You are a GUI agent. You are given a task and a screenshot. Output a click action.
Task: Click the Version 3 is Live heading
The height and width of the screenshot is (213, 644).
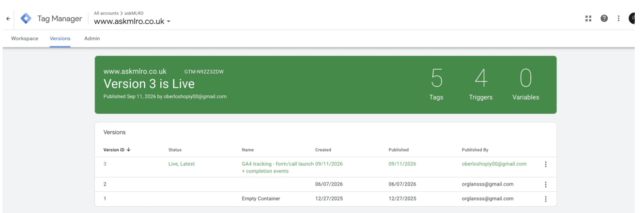point(149,84)
